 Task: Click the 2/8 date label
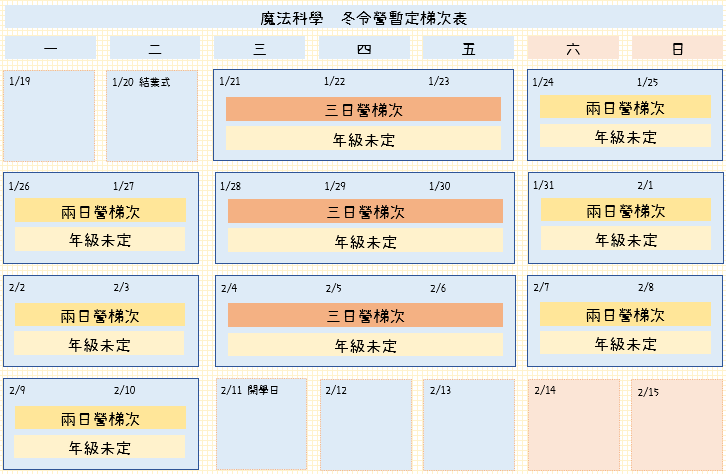(x=646, y=287)
